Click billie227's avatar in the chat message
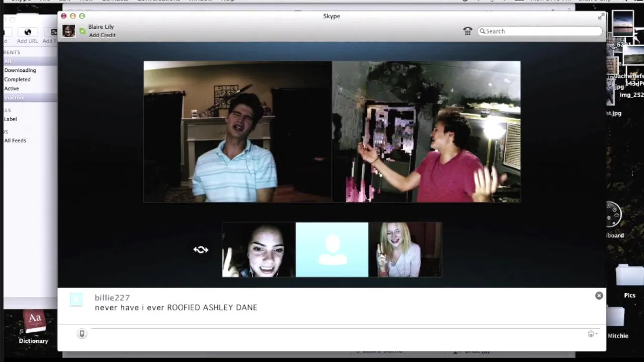This screenshot has height=362, width=644. coord(76,300)
